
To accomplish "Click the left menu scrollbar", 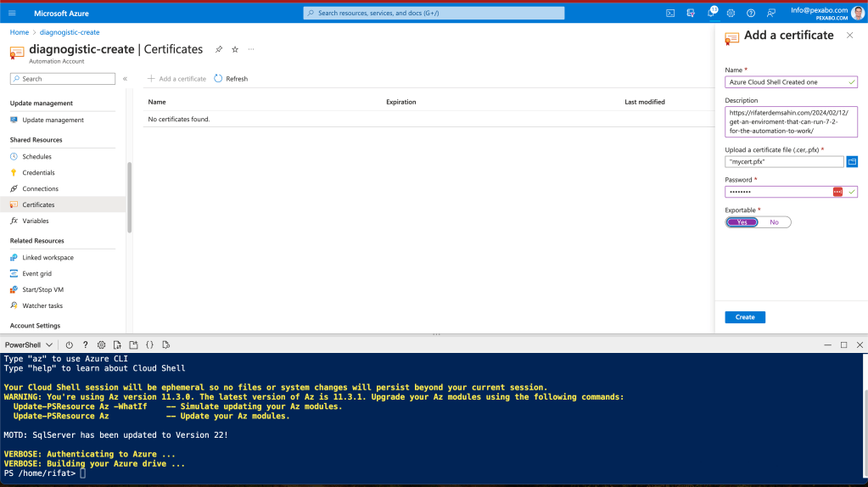I will tap(130, 197).
